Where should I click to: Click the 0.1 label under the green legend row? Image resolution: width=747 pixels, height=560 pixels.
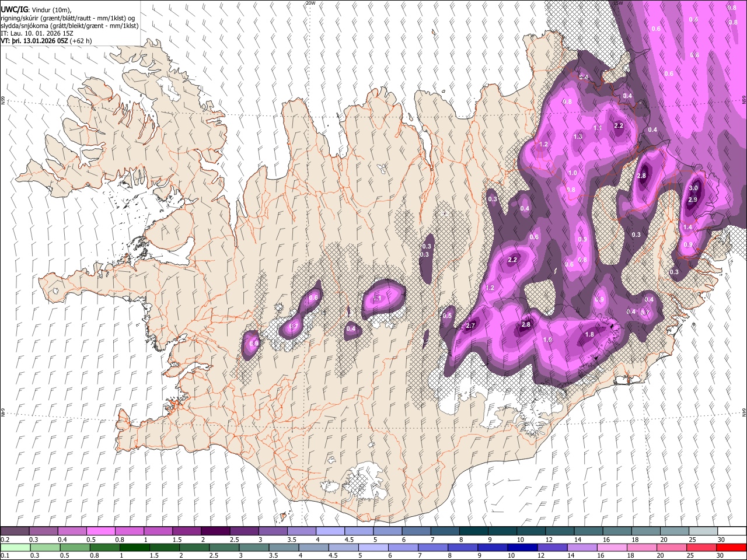pyautogui.click(x=5, y=555)
